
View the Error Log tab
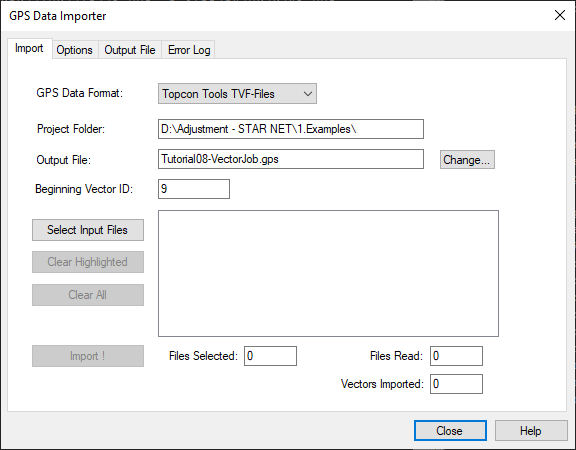point(189,50)
